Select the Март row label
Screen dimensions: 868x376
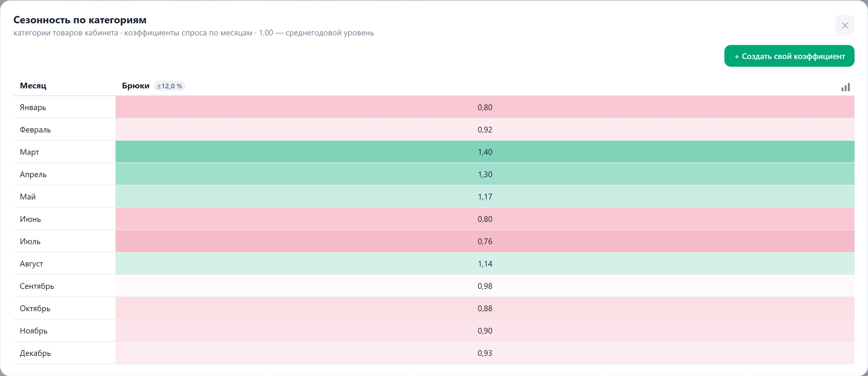(x=29, y=152)
